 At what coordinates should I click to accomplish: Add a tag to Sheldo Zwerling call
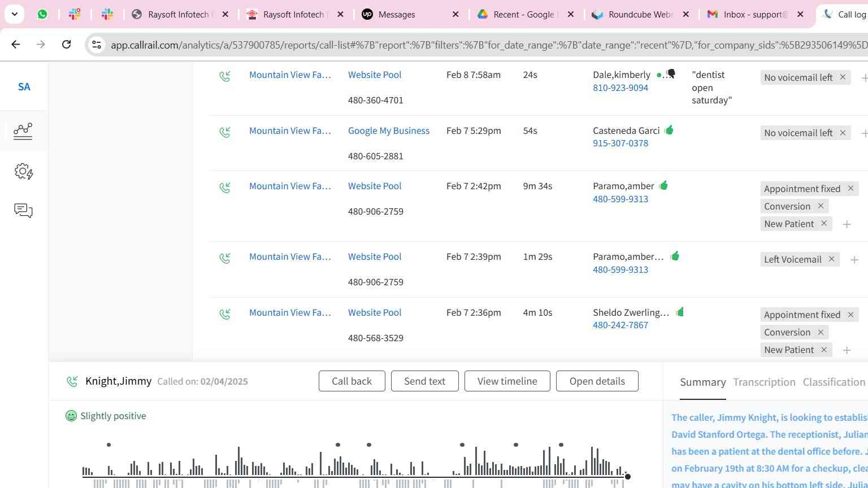coord(847,351)
